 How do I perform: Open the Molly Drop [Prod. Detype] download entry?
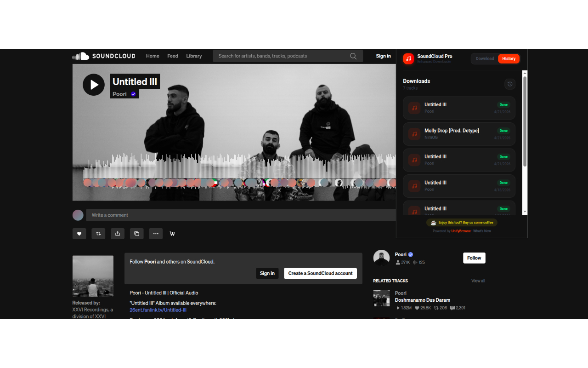(459, 134)
